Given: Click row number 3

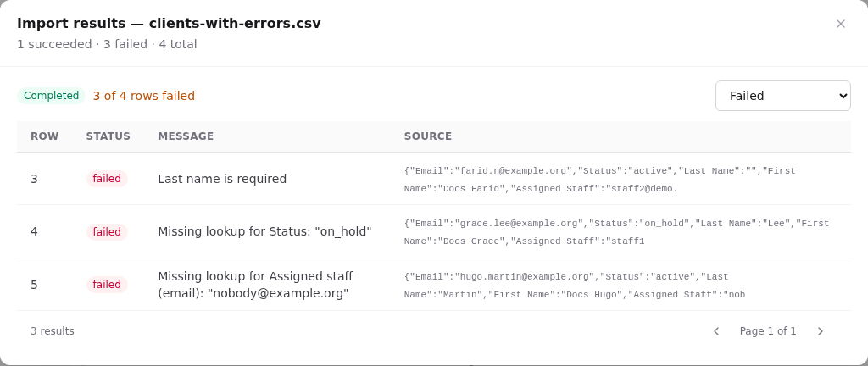Looking at the screenshot, I should (34, 179).
